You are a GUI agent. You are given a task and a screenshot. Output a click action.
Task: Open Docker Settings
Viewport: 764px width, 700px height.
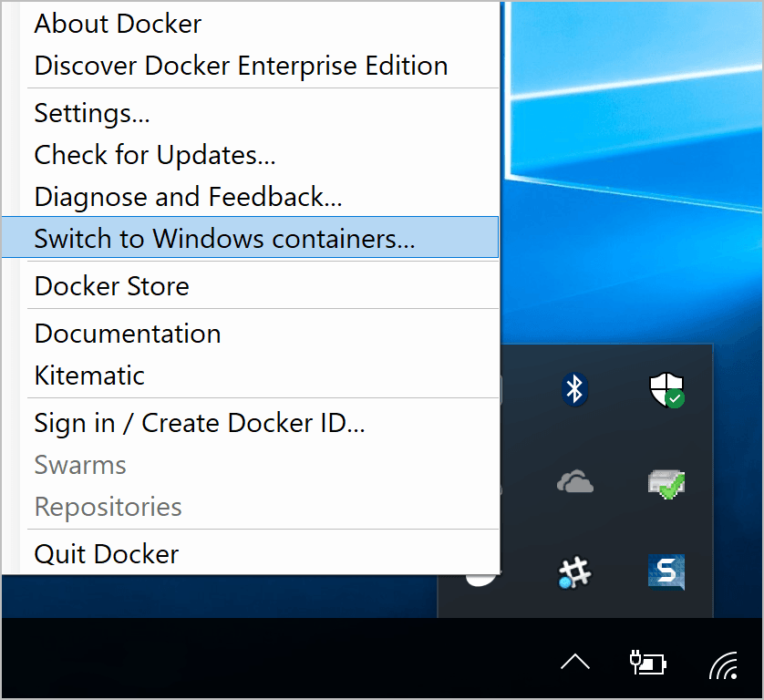(91, 113)
